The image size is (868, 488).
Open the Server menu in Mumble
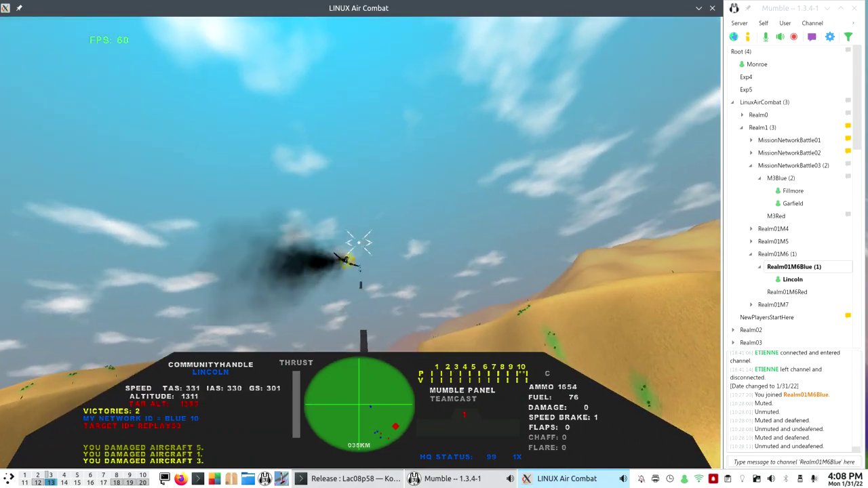tap(739, 23)
